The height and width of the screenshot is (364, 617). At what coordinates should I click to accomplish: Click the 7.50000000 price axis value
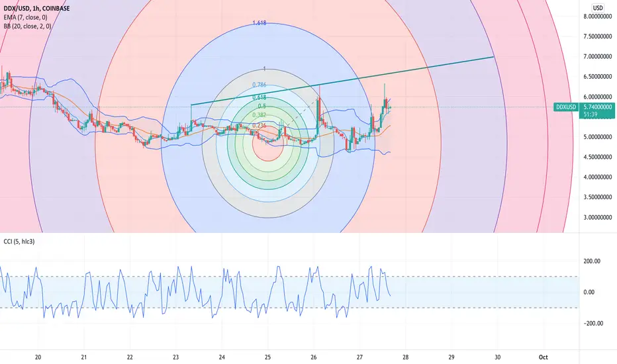point(598,36)
